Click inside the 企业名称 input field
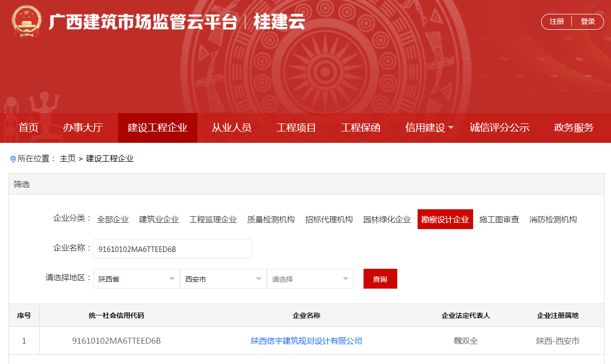 click(x=173, y=249)
